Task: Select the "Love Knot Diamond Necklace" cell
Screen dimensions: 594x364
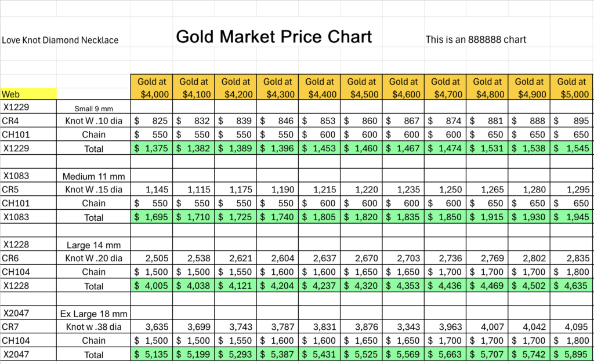Action: coord(60,40)
